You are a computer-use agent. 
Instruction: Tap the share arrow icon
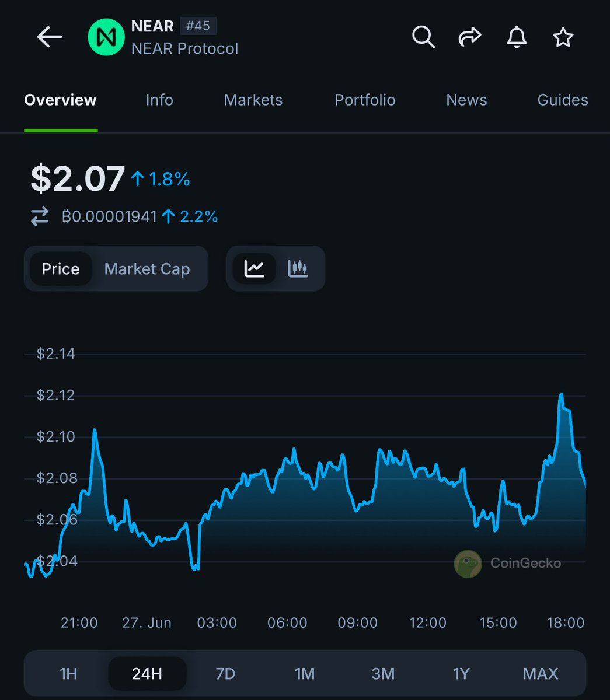[x=470, y=37]
